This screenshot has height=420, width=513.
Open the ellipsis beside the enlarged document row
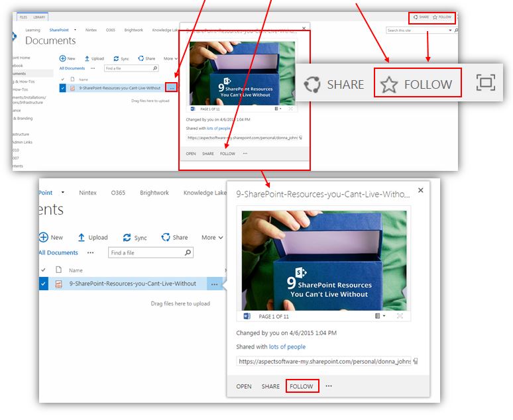(214, 284)
